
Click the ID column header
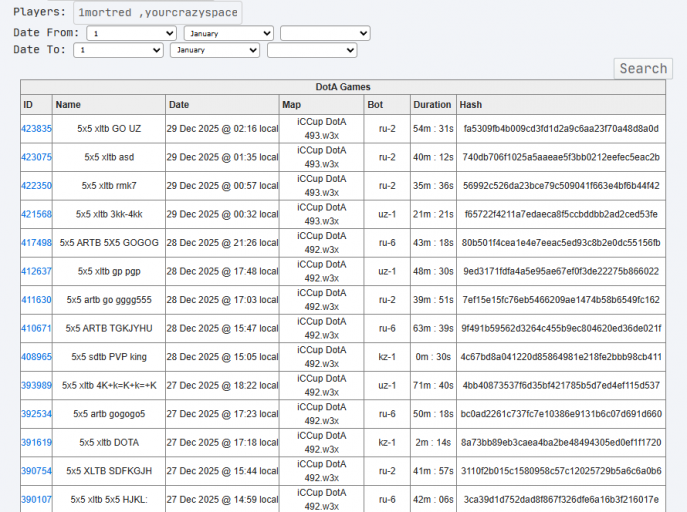[36, 105]
